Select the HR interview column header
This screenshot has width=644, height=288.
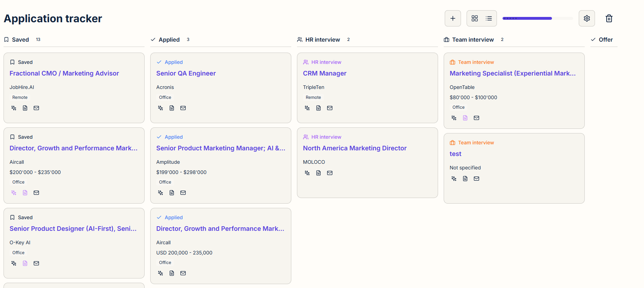pos(322,40)
